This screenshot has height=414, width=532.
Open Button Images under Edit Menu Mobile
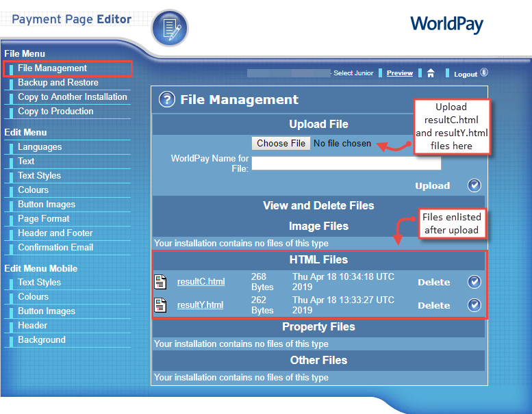pos(47,311)
